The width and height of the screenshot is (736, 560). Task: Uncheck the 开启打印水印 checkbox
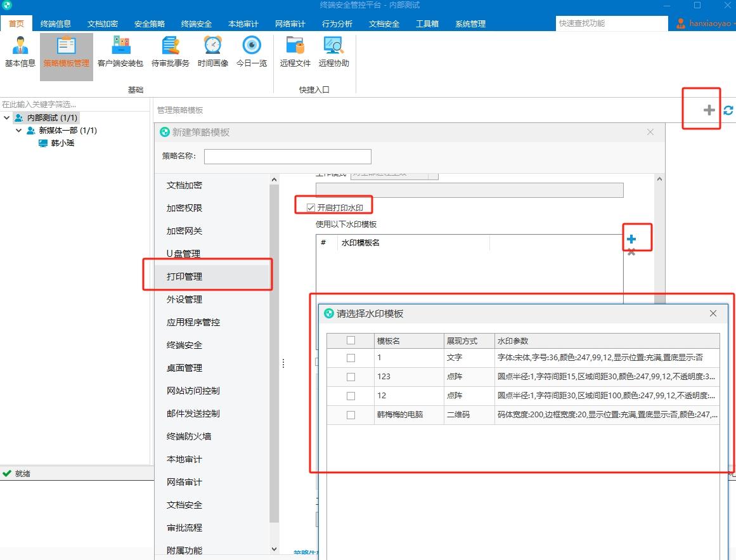click(x=310, y=207)
